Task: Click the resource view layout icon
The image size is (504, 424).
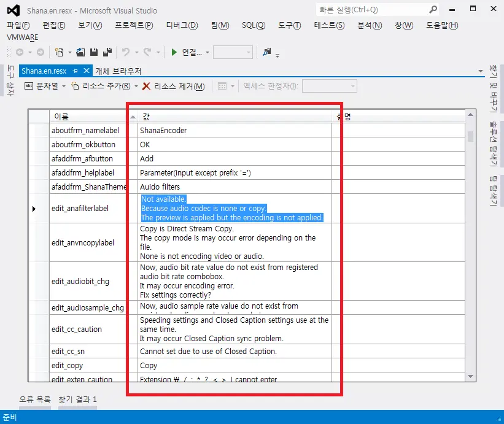Action: (222, 86)
